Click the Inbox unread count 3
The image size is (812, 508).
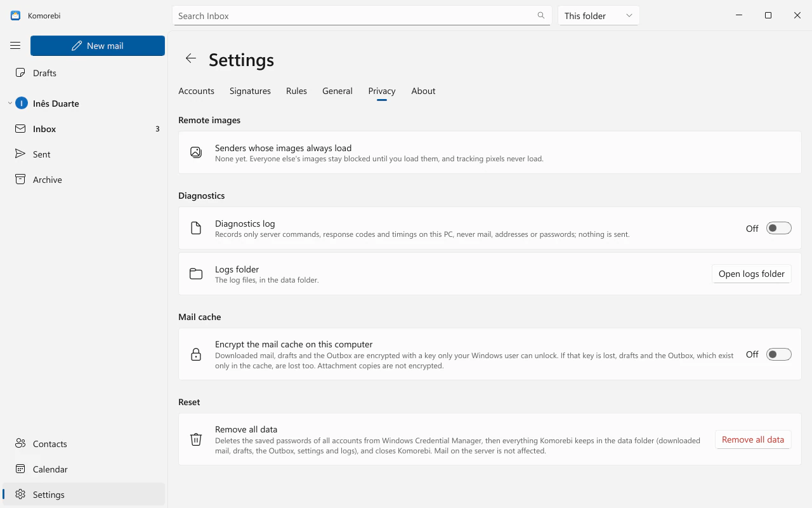coord(157,129)
